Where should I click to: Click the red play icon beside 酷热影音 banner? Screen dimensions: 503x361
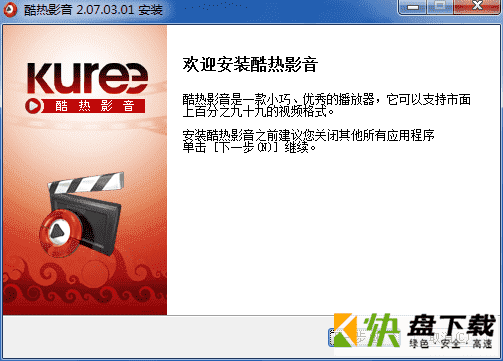pyautogui.click(x=33, y=106)
